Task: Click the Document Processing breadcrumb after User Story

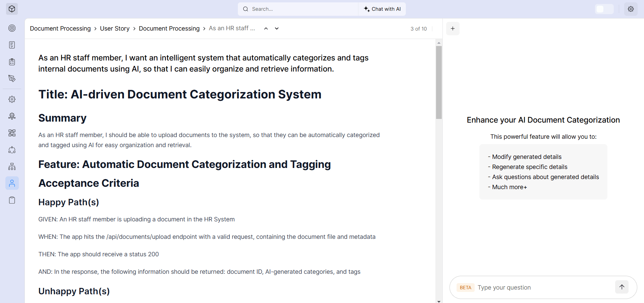Action: [x=169, y=29]
